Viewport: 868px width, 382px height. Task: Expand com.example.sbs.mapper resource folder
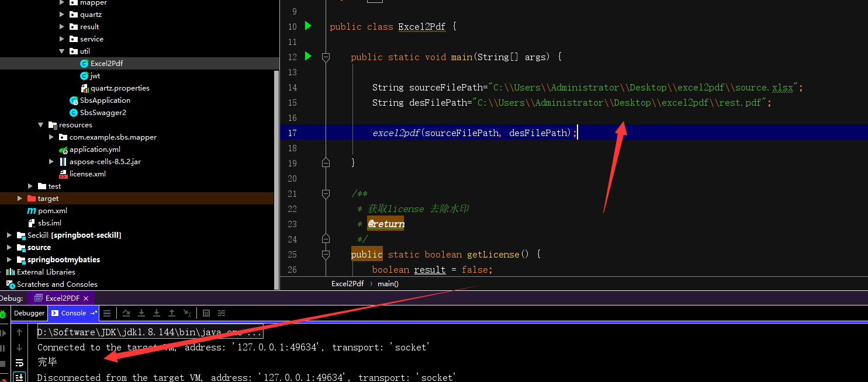tap(51, 137)
